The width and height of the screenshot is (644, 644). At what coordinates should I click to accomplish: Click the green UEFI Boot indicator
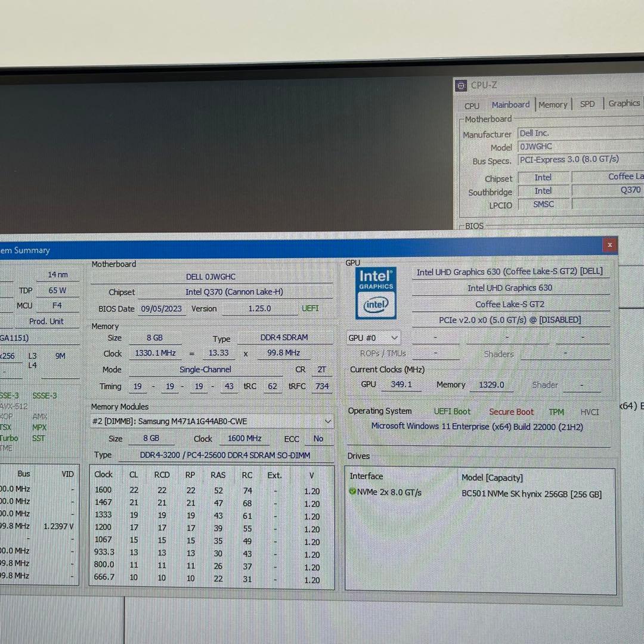click(452, 411)
